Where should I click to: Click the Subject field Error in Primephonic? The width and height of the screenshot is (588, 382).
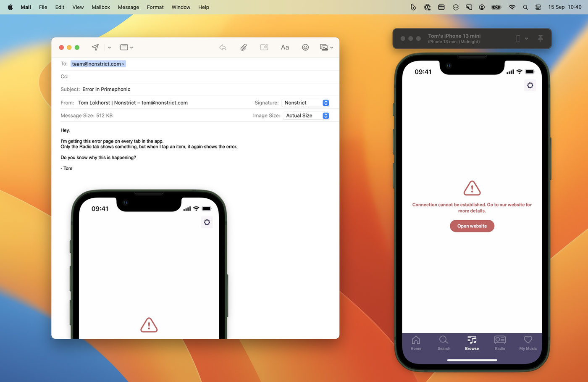(106, 89)
